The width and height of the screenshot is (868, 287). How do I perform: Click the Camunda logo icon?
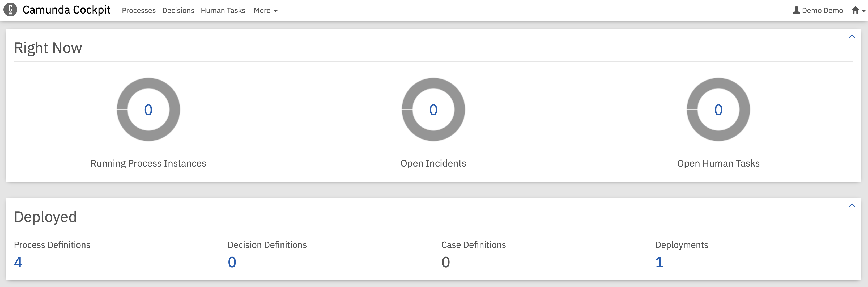[x=10, y=10]
